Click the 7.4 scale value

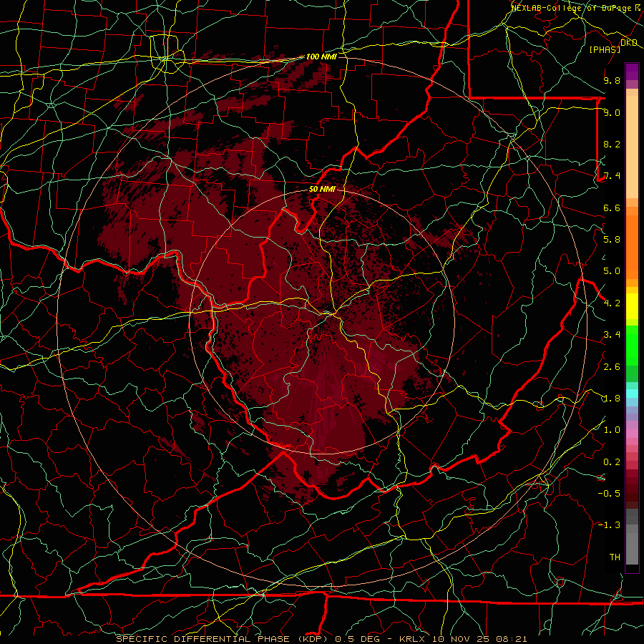(x=612, y=176)
